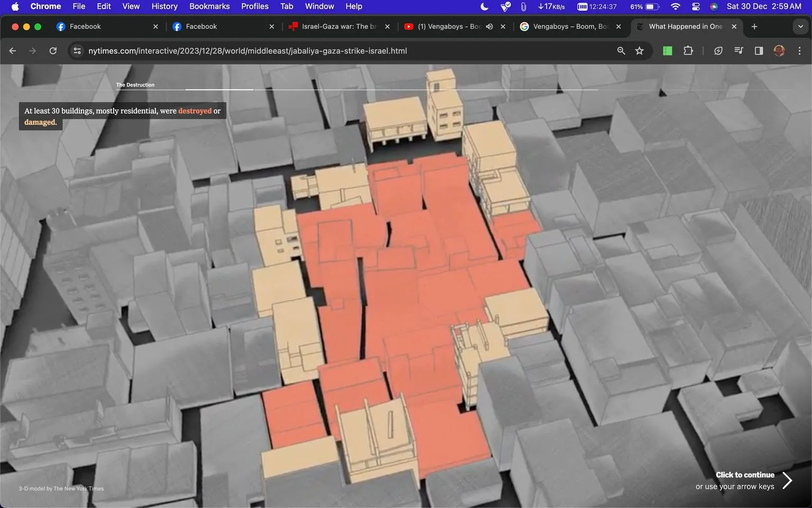Open a new tab with plus button

754,26
